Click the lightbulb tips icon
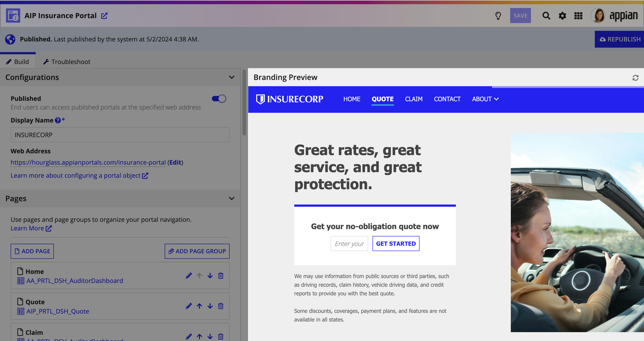 (498, 16)
